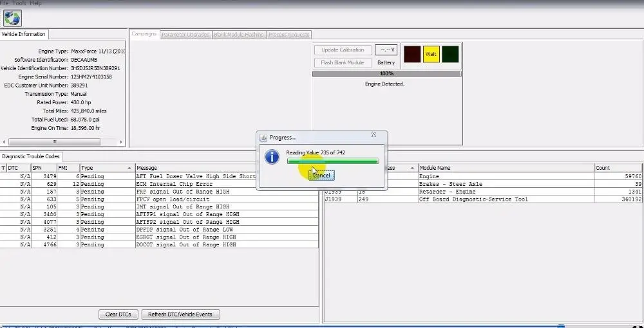Click the scroll right arrow in Vehicle Information
This screenshot has height=328, width=644.
click(121, 142)
